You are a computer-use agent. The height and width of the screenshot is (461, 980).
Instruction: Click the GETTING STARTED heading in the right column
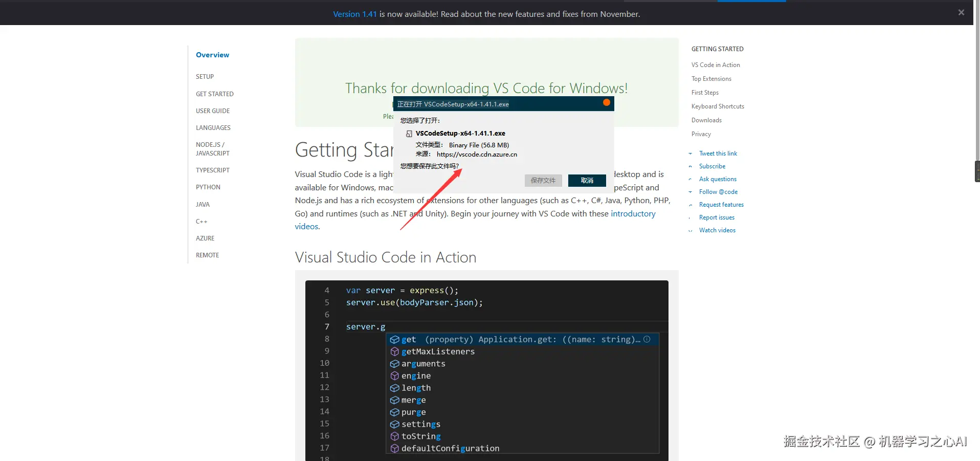coord(718,49)
